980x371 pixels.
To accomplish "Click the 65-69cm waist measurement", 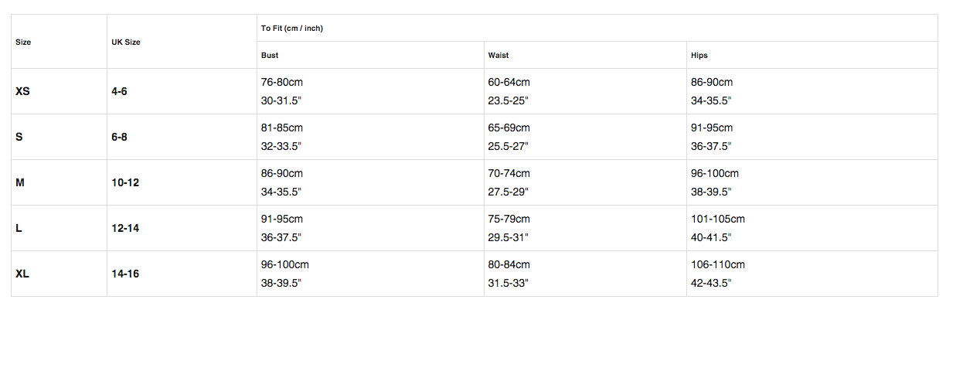I will click(x=509, y=128).
